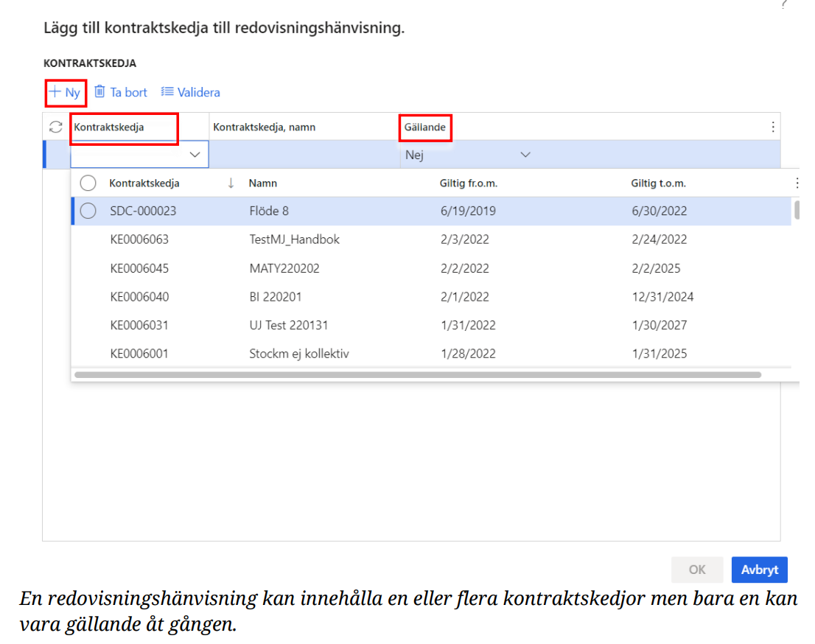Image resolution: width=815 pixels, height=644 pixels.
Task: Click the Giltig t.o.m. column header
Action: coord(658,183)
